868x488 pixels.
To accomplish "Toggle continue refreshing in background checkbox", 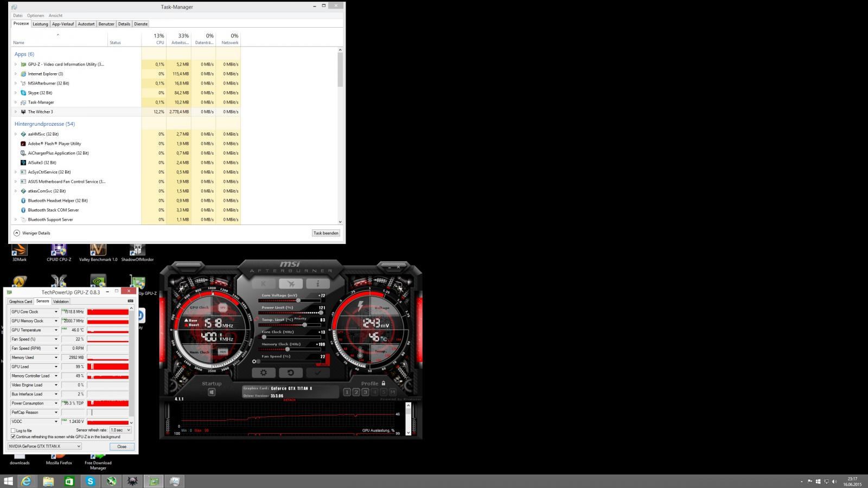I will click(13, 436).
